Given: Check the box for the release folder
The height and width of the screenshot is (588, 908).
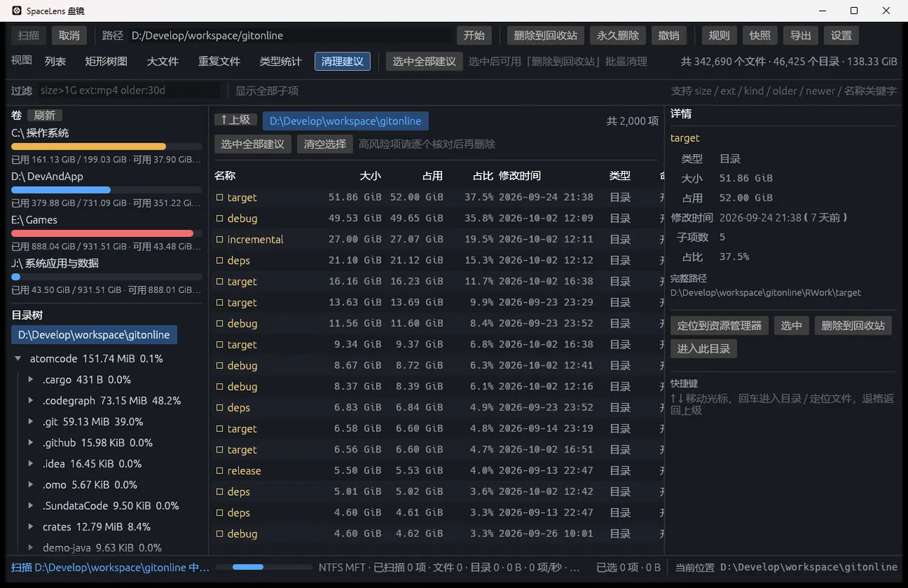Looking at the screenshot, I should tap(220, 471).
